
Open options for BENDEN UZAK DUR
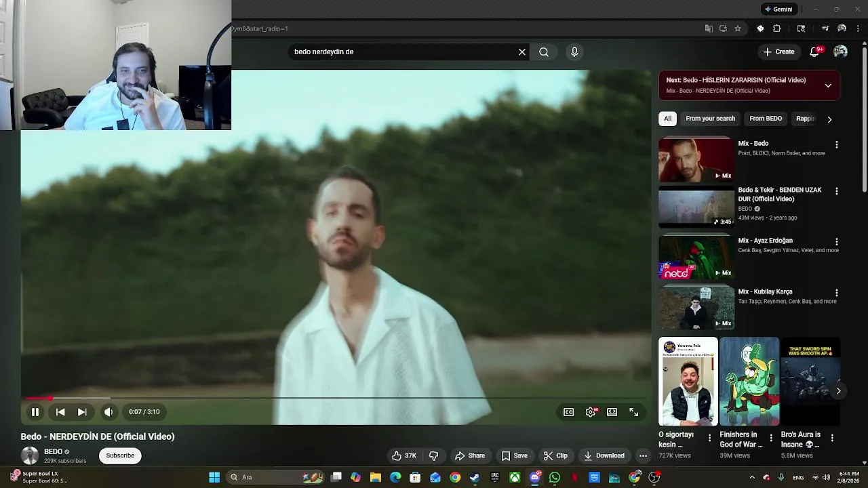click(836, 192)
